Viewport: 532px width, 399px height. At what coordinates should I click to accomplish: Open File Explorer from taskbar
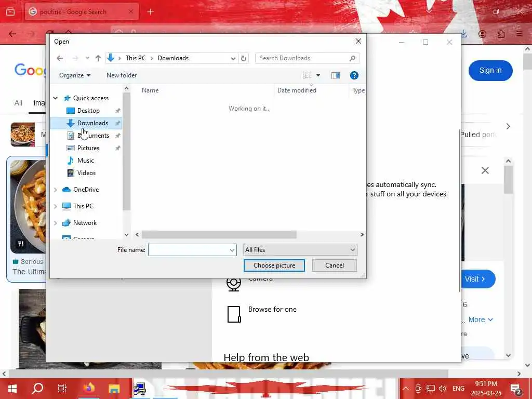tap(114, 389)
